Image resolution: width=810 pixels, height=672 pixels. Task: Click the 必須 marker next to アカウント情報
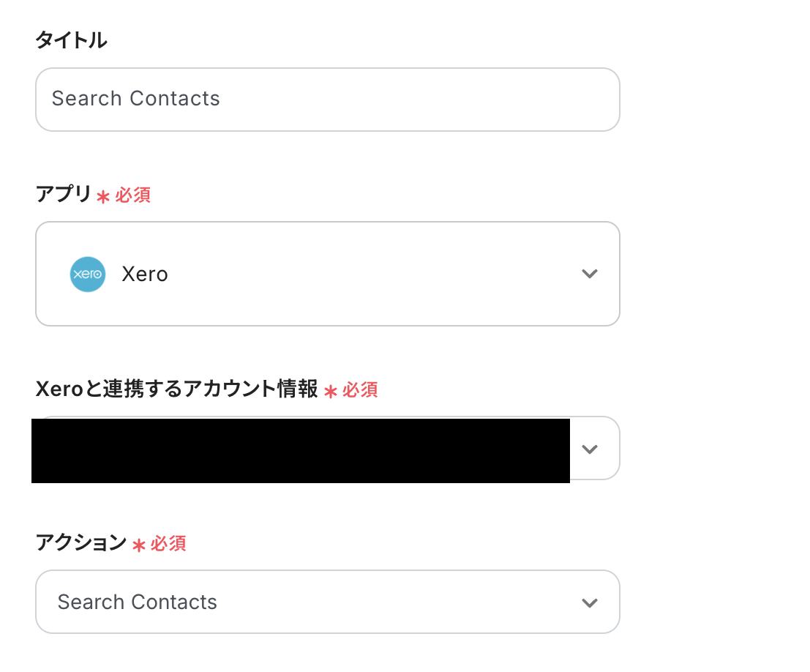[361, 390]
